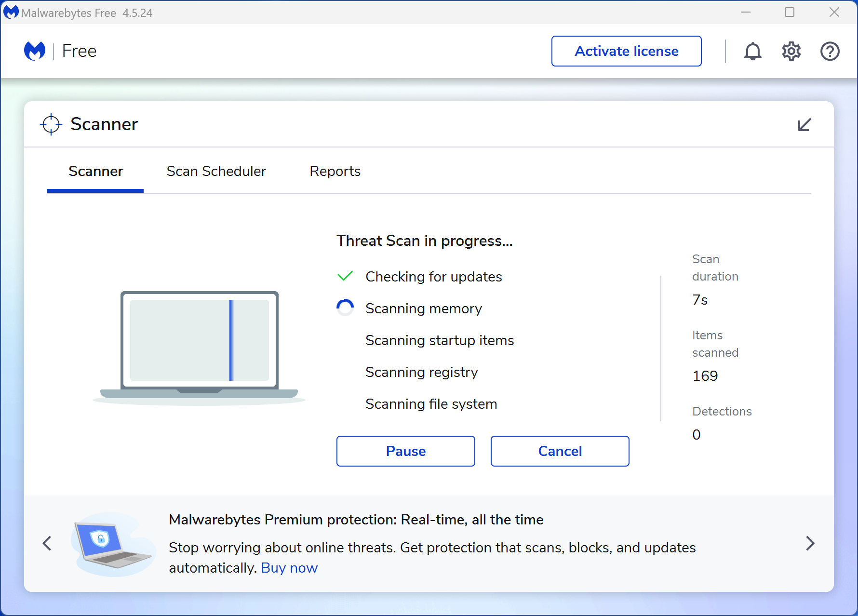The height and width of the screenshot is (616, 858).
Task: Show the next promotional banner with right chevron
Action: (810, 543)
